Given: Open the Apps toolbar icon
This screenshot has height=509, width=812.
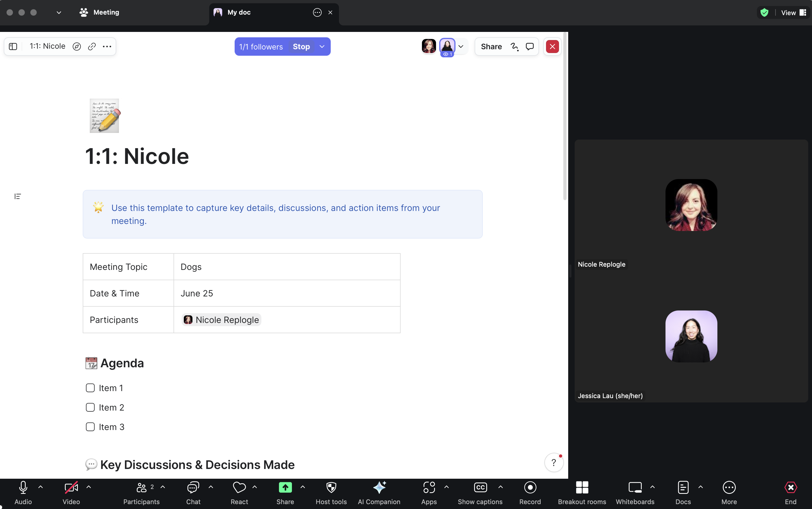Looking at the screenshot, I should pos(429,493).
